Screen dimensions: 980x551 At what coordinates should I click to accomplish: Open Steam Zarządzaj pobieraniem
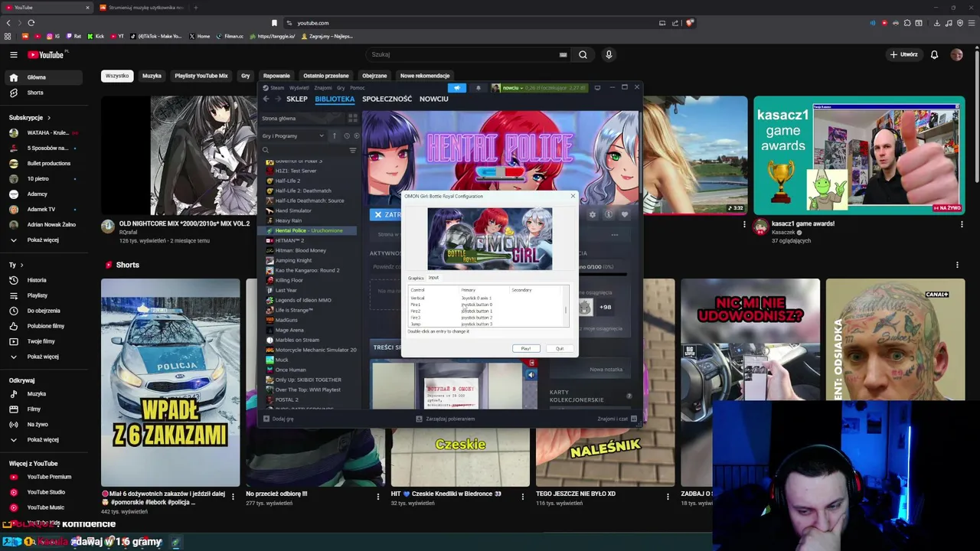pyautogui.click(x=446, y=419)
